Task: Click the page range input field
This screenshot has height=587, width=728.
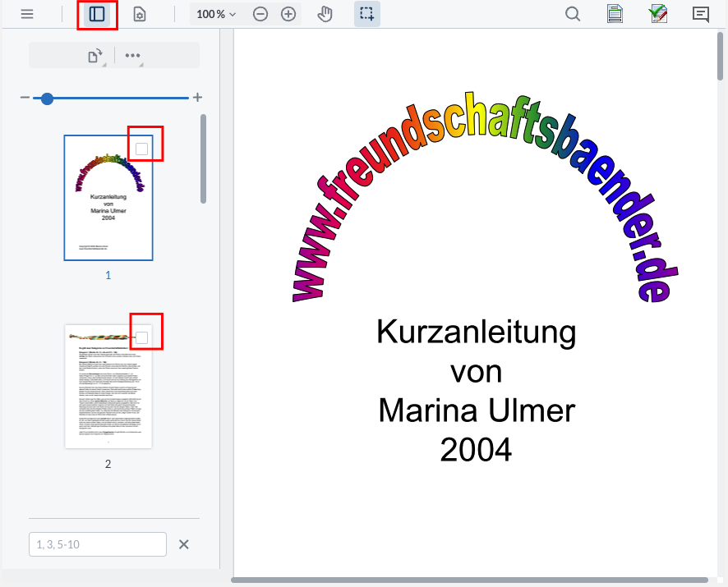Action: pos(98,544)
